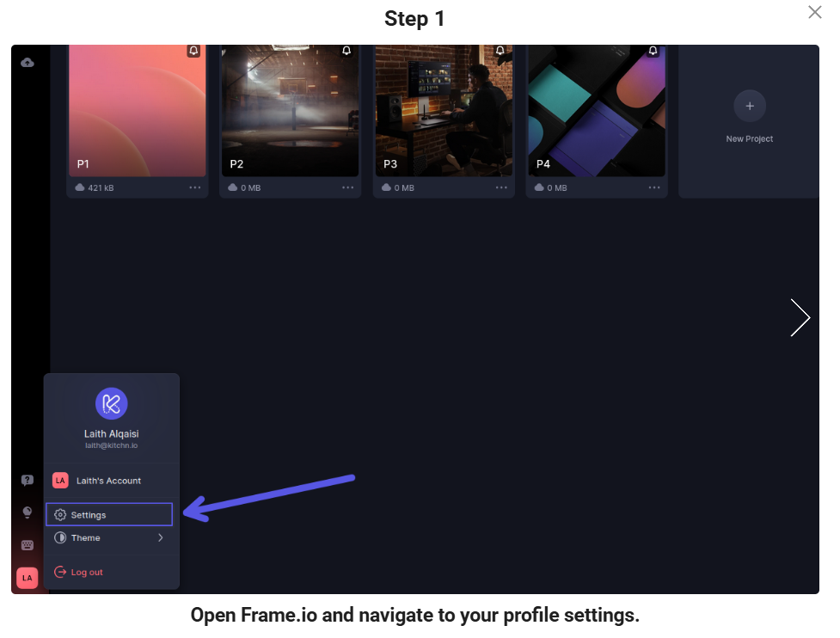Image resolution: width=840 pixels, height=638 pixels.
Task: Open keyboard shortcuts icon in sidebar
Action: click(28, 545)
